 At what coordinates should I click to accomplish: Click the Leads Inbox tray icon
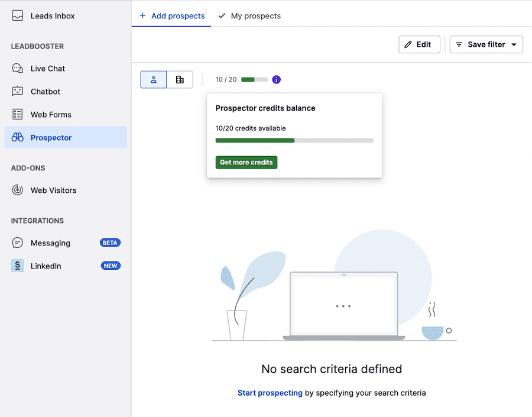(18, 16)
